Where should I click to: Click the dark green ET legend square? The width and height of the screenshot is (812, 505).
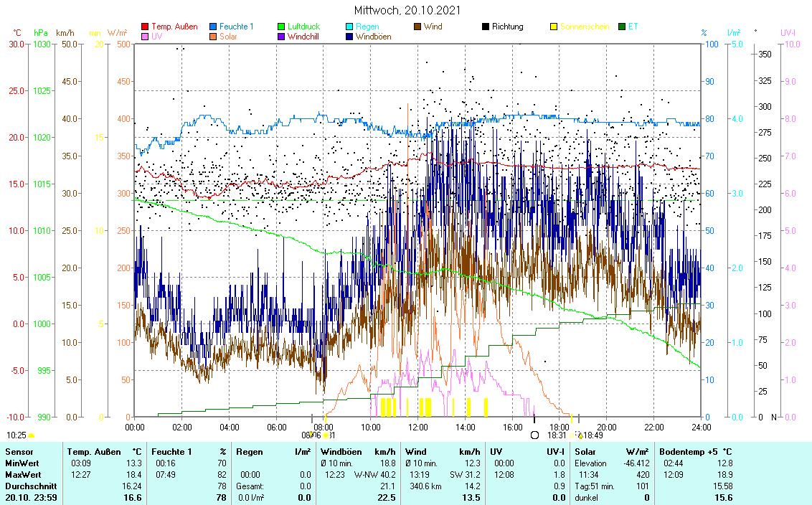tap(622, 27)
